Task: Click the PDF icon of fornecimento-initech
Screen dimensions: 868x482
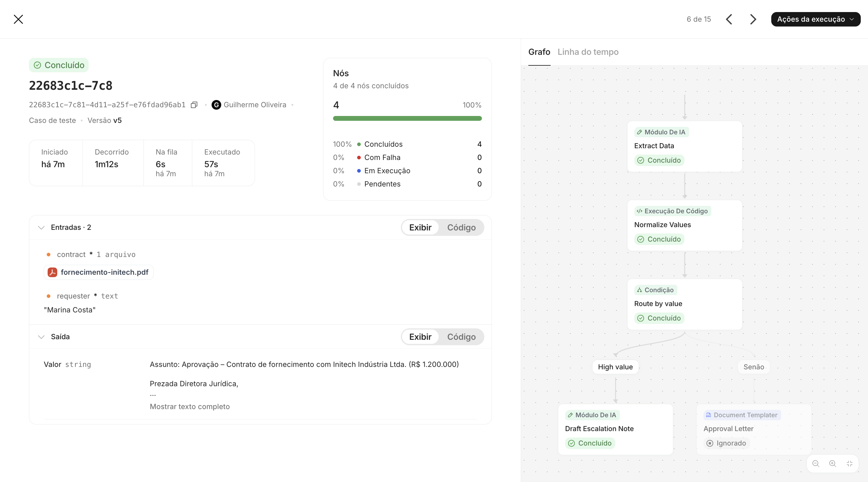Action: click(x=52, y=272)
